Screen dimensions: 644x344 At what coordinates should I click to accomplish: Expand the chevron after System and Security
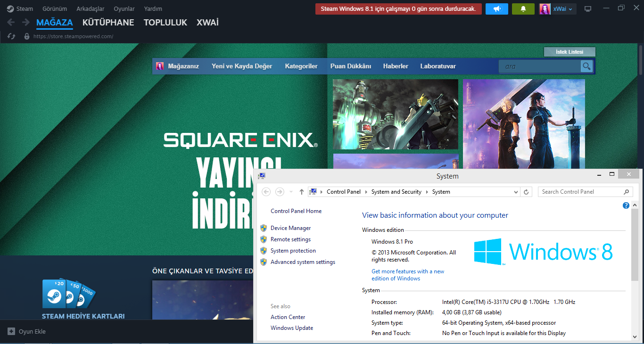(427, 192)
